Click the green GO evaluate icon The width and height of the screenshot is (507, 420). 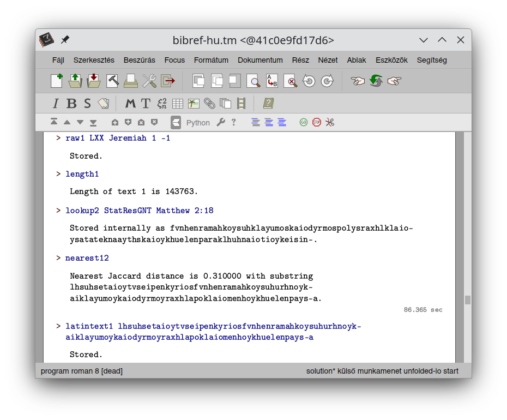(304, 122)
